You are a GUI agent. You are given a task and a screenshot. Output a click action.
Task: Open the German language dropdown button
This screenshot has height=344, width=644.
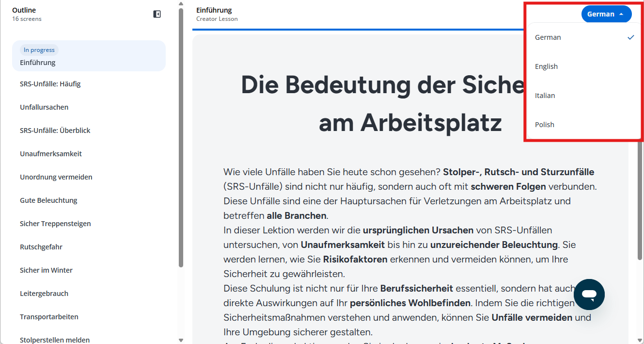coord(606,14)
